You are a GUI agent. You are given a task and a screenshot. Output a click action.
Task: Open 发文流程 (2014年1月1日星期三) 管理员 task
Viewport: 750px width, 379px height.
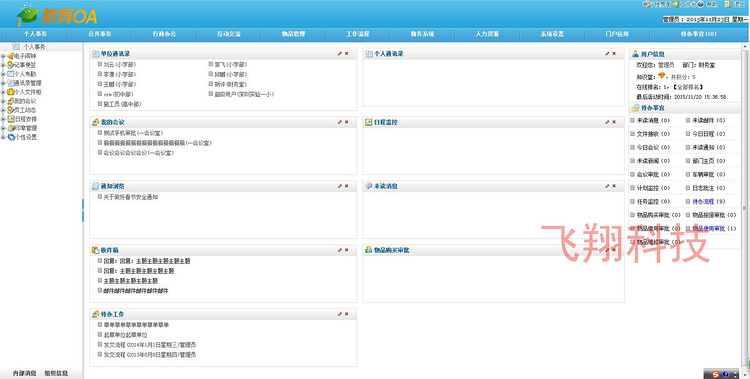pyautogui.click(x=149, y=345)
